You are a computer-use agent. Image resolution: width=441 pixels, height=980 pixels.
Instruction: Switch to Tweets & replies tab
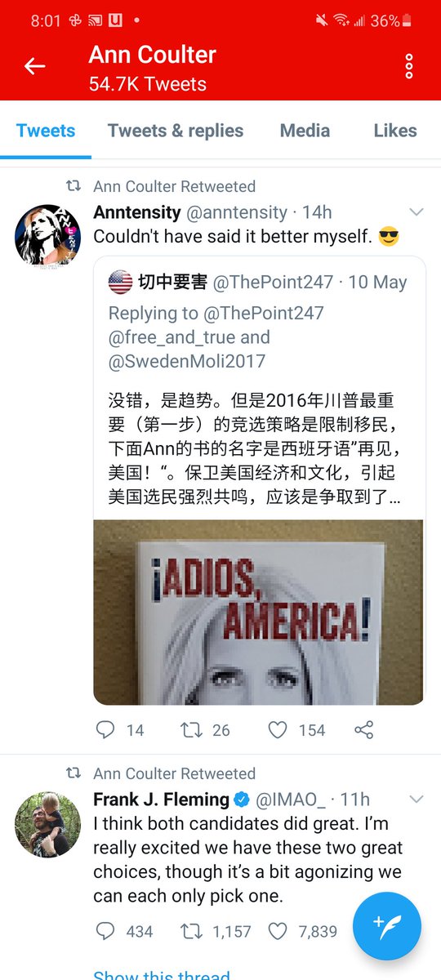[176, 131]
